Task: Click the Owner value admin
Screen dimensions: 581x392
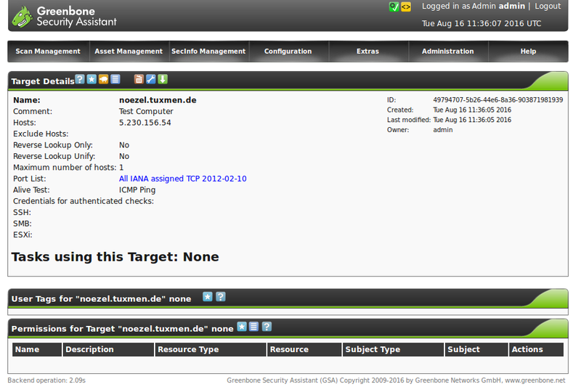Action: point(443,130)
